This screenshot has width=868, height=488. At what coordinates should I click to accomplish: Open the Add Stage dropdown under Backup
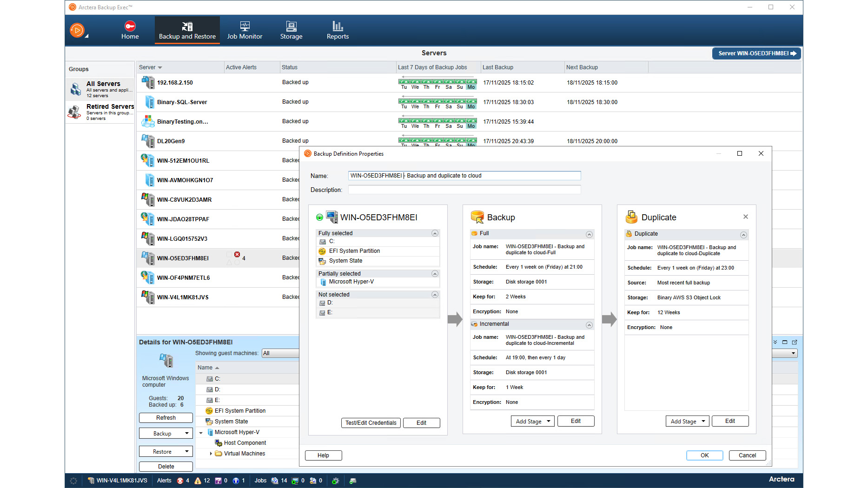(x=532, y=421)
